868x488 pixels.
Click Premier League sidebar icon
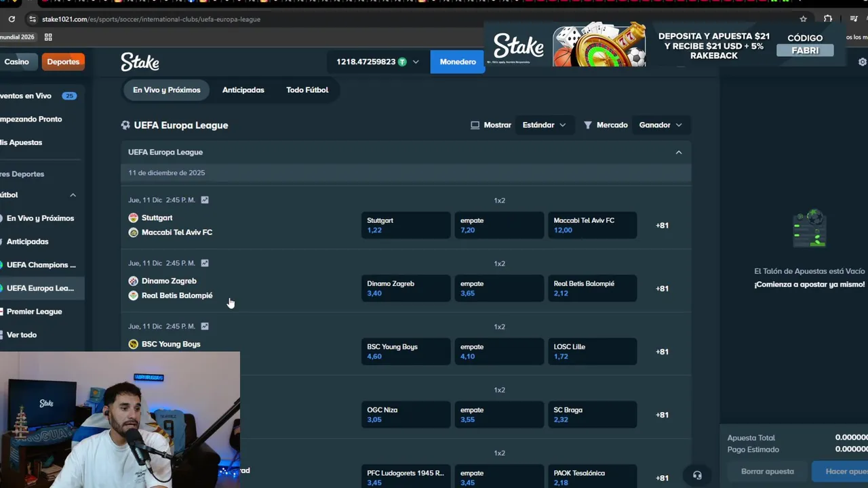point(0,312)
